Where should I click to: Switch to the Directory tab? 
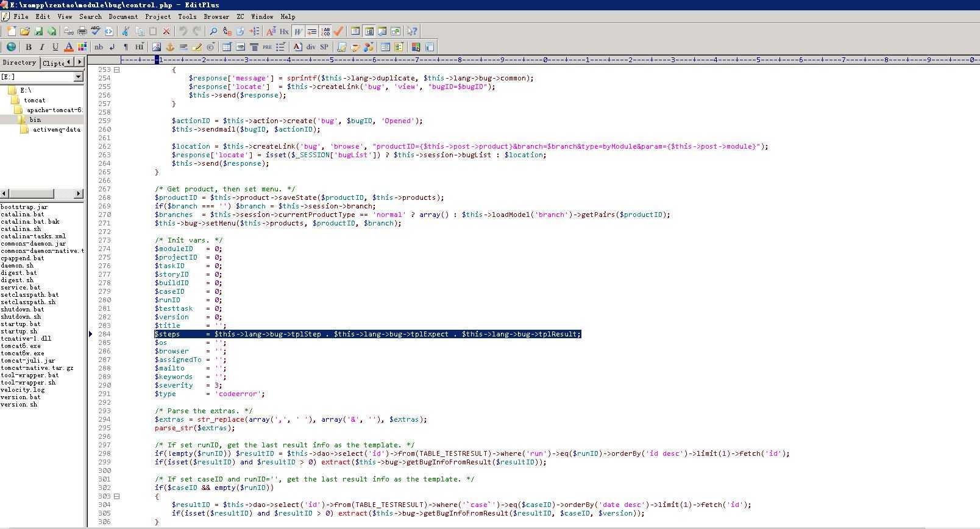(x=20, y=62)
